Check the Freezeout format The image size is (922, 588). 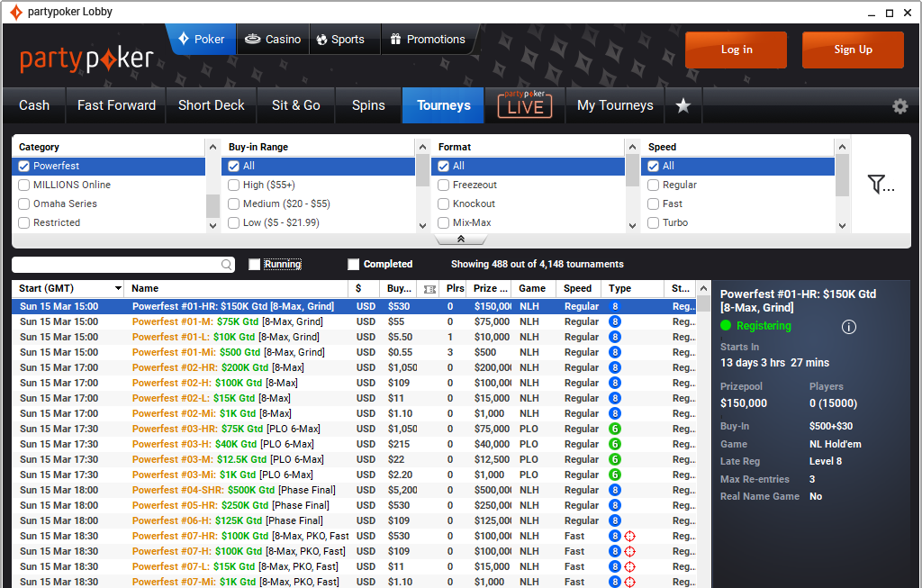(443, 185)
